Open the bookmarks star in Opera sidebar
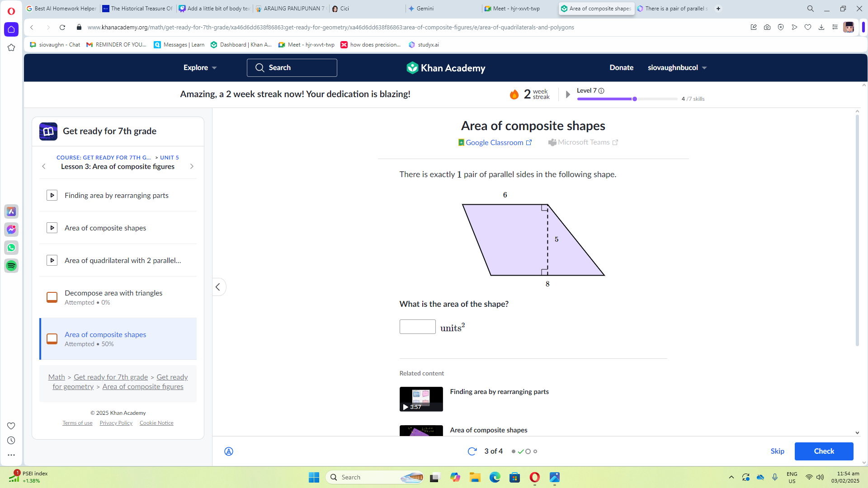The height and width of the screenshot is (488, 868). coord(11,47)
